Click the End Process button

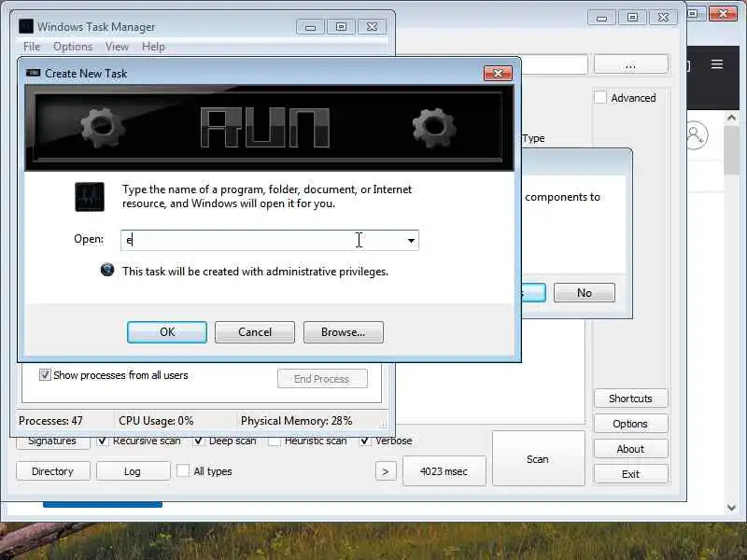pyautogui.click(x=322, y=379)
